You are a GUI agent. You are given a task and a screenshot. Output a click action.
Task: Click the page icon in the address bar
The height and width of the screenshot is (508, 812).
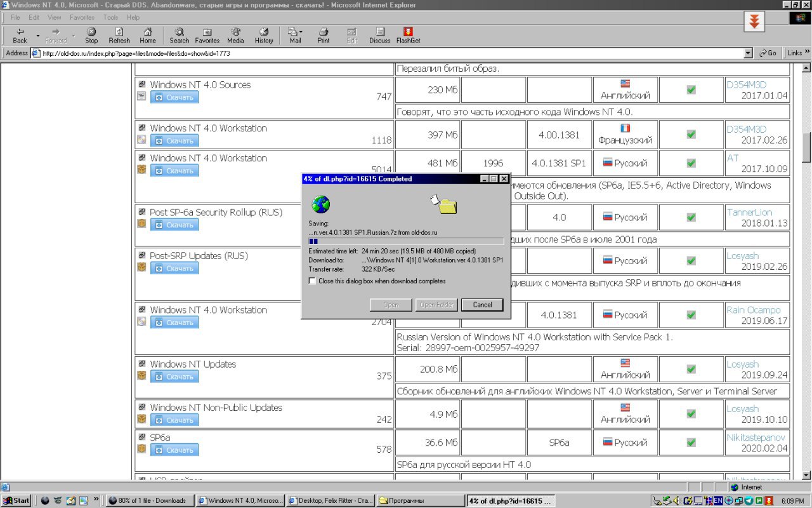tap(36, 53)
